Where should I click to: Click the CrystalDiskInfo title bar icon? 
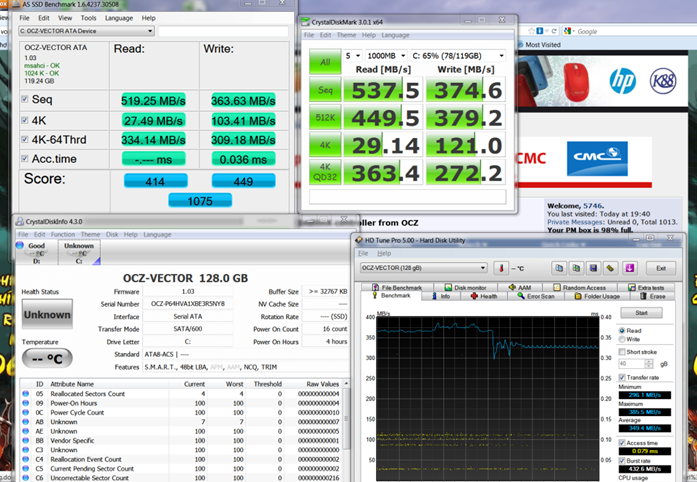click(20, 221)
